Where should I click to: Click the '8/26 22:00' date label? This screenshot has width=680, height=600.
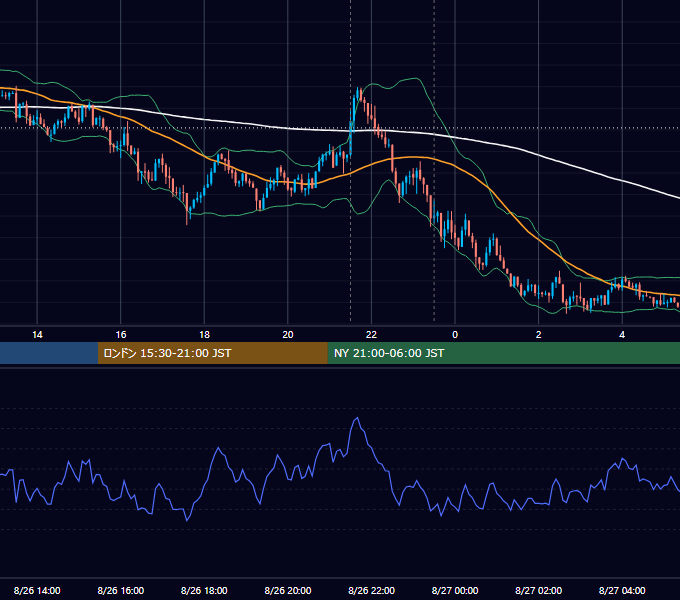372,590
